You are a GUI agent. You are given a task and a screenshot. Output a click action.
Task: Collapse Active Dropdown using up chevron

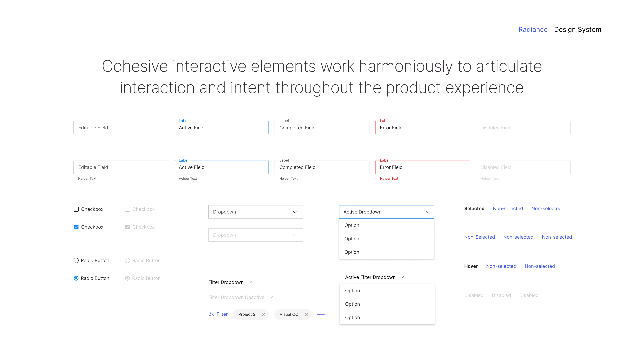tap(425, 212)
